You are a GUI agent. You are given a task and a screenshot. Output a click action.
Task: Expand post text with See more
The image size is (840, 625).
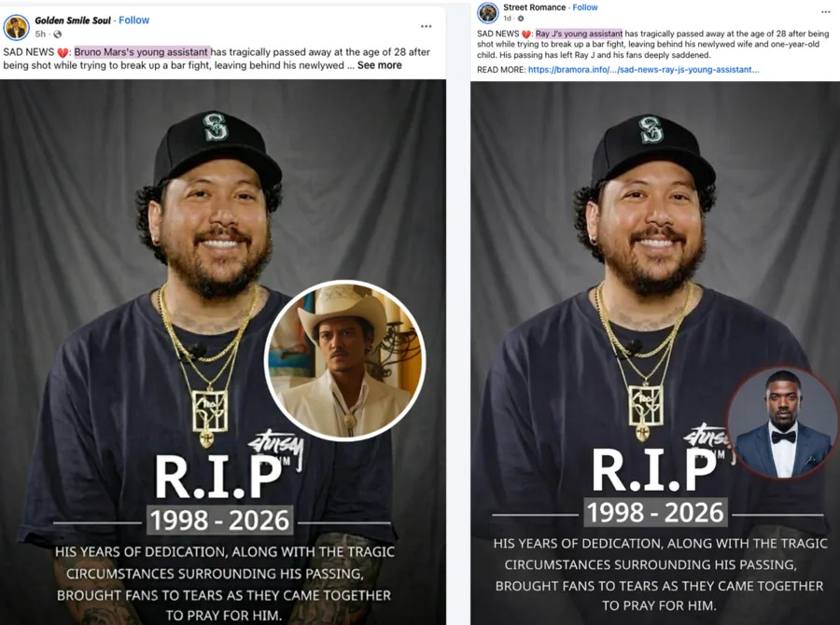pos(379,65)
